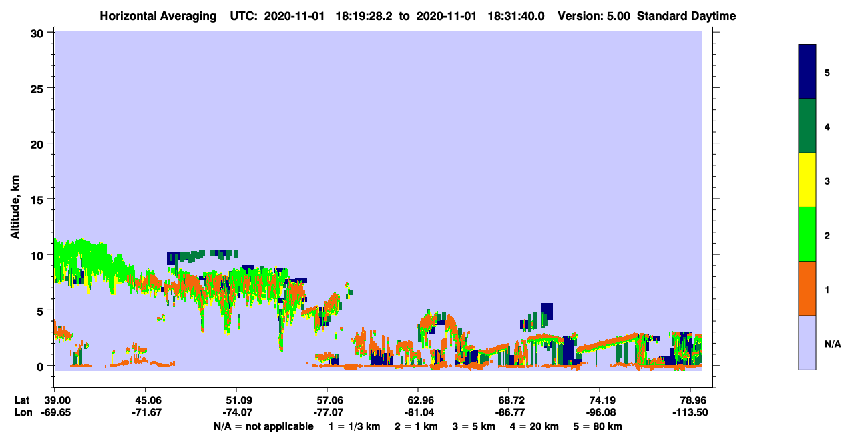Click the longitude value -74.07
This screenshot has width=868, height=445.
[x=236, y=412]
